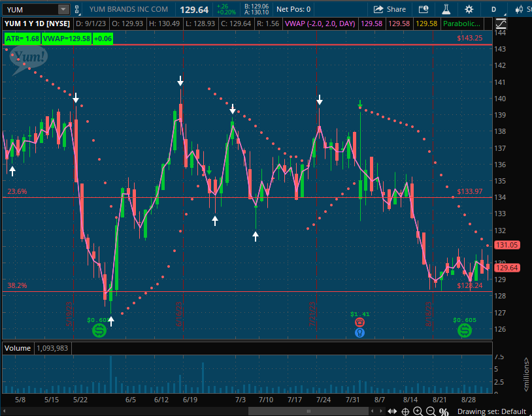
Task: Click the $133.97 level label
Action: [469, 191]
